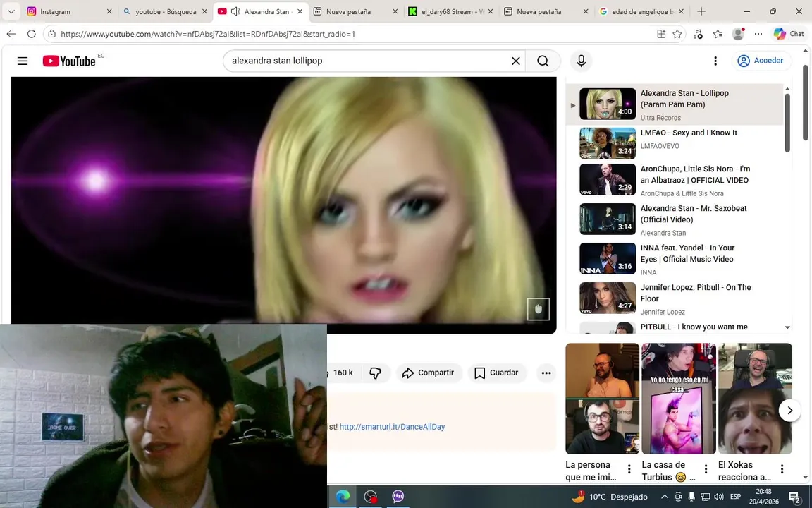The height and width of the screenshot is (508, 812).
Task: Close the el_dary68 Stream tab
Action: [491, 11]
